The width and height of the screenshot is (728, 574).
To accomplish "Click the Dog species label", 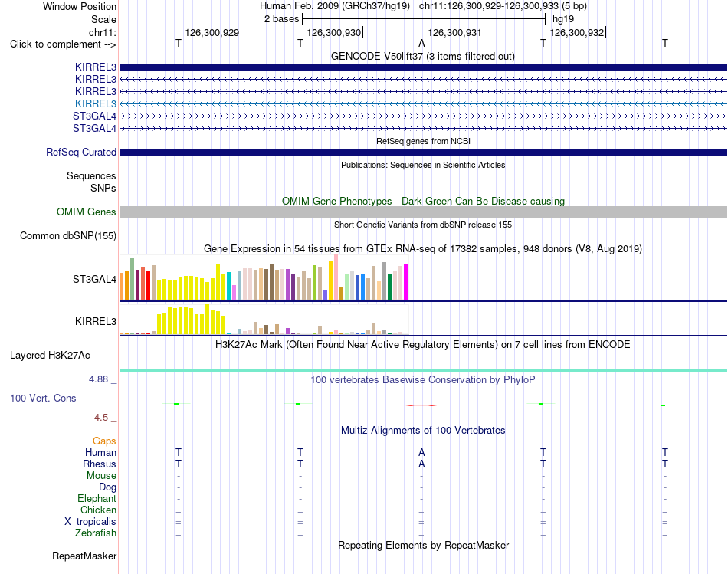I will pos(108,487).
